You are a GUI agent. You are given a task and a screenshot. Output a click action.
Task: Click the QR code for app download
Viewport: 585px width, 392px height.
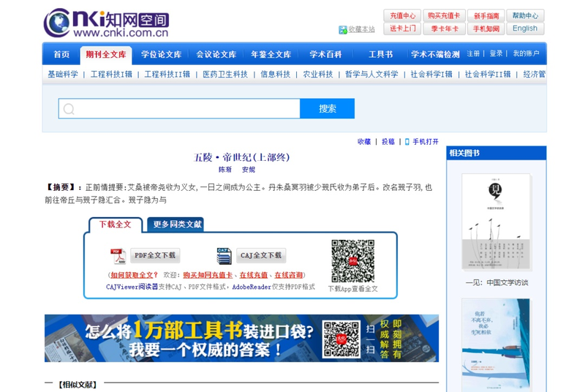pyautogui.click(x=352, y=261)
